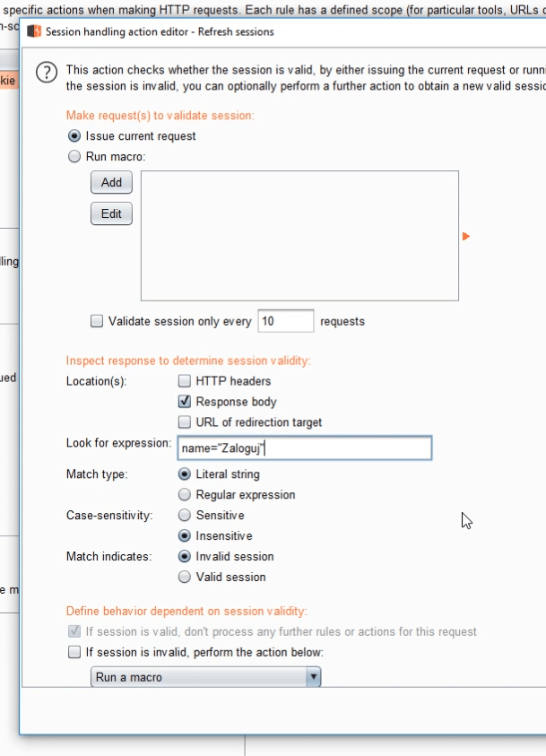Viewport: 546px width, 756px height.
Task: Click the Look for expression text field
Action: coord(305,448)
